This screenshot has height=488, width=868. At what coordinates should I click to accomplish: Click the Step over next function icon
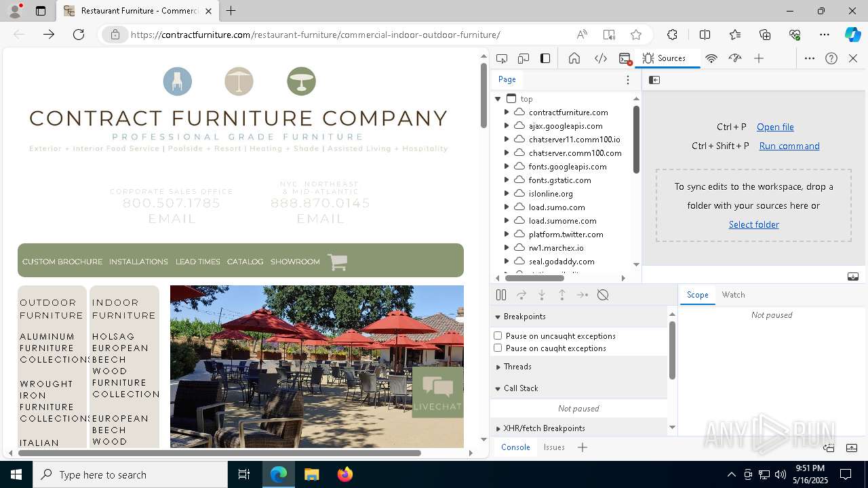521,295
